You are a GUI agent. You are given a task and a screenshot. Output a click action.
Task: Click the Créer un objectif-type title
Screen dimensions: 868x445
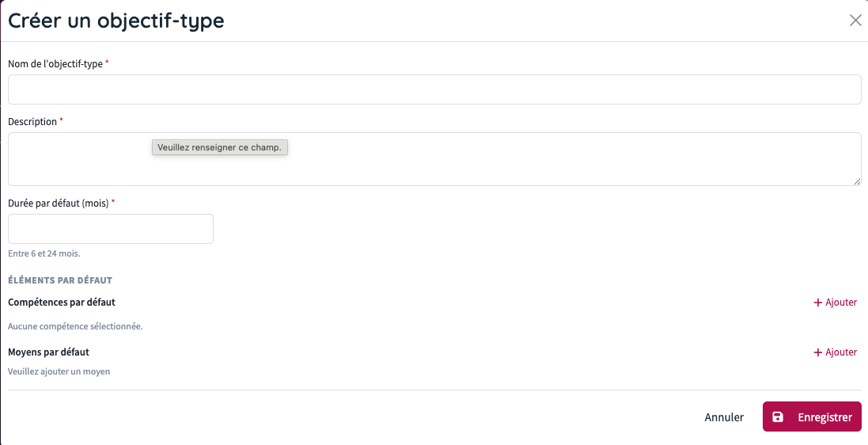[x=116, y=21]
